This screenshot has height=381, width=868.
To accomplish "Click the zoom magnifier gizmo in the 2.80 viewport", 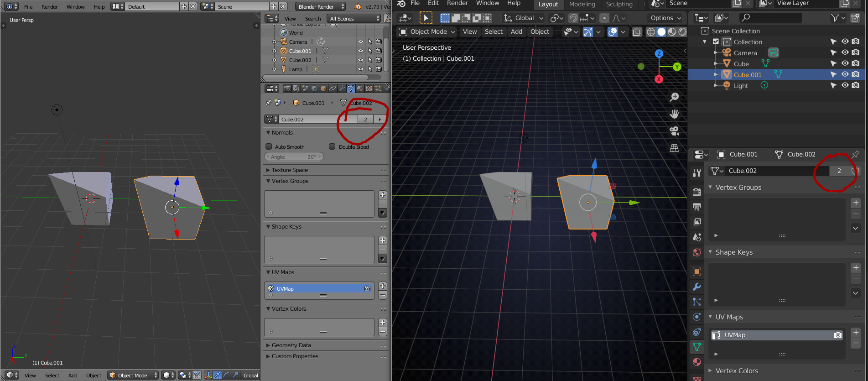I will coord(674,97).
